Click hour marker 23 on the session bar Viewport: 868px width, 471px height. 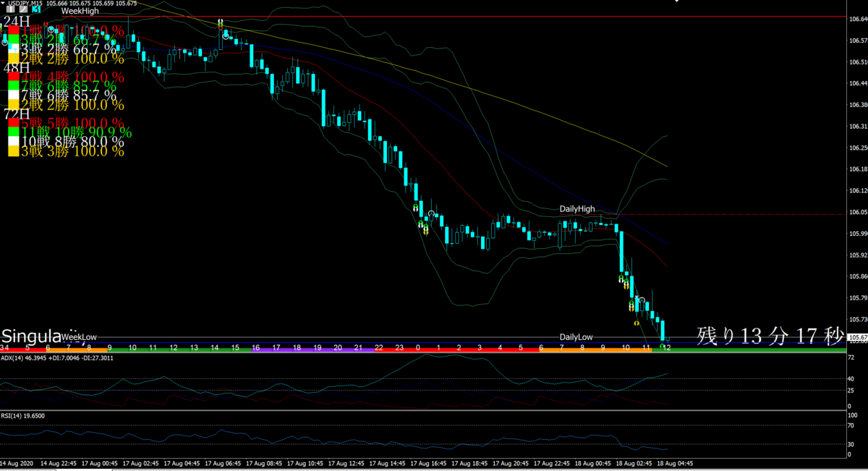(399, 349)
